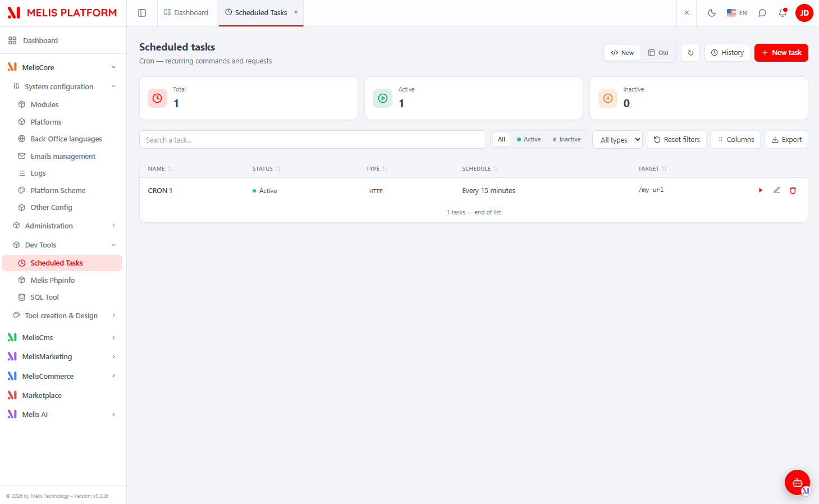This screenshot has width=819, height=504.
Task: Click the CRON 1 task name
Action: click(x=160, y=191)
